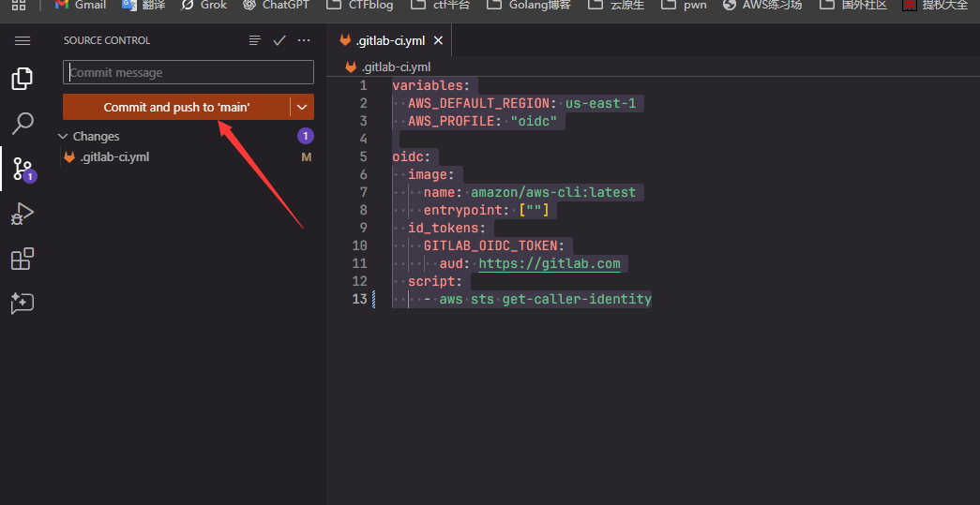
Task: Open the chat sparkle icon in sidebar
Action: tap(23, 303)
